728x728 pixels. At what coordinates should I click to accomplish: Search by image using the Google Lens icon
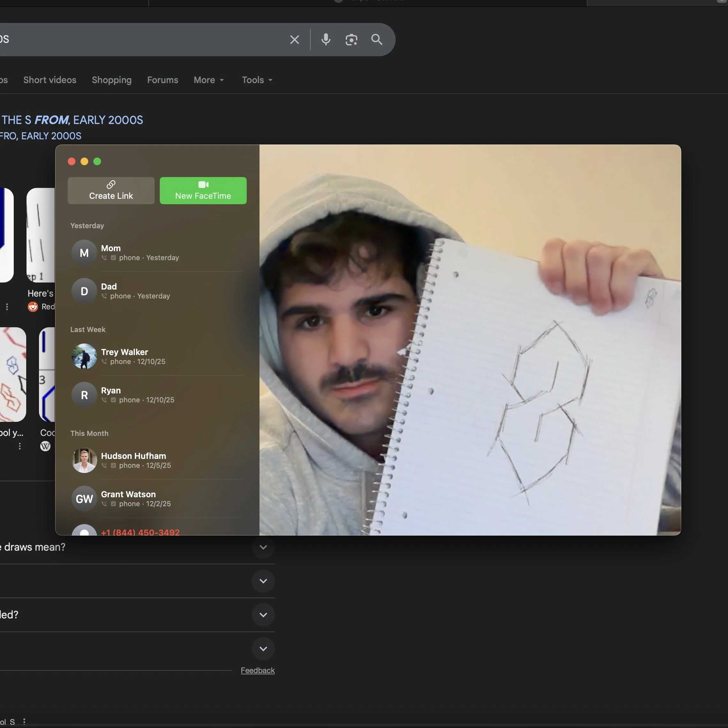[351, 40]
